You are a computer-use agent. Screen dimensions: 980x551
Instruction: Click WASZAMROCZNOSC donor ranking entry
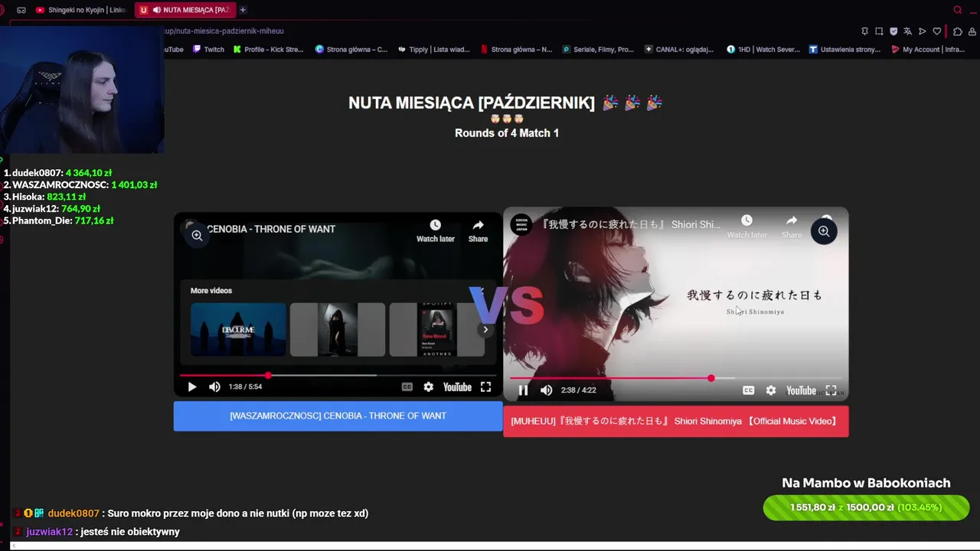point(80,184)
